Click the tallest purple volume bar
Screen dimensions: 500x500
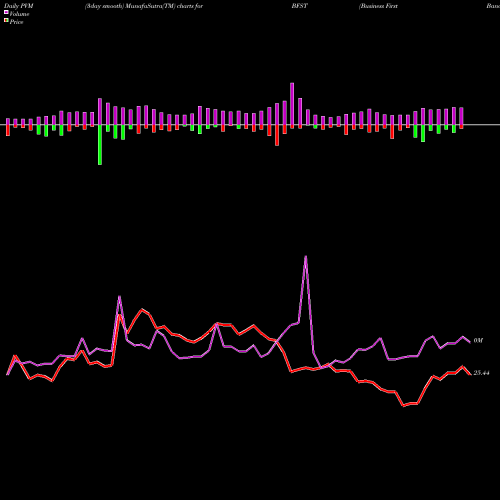click(292, 105)
